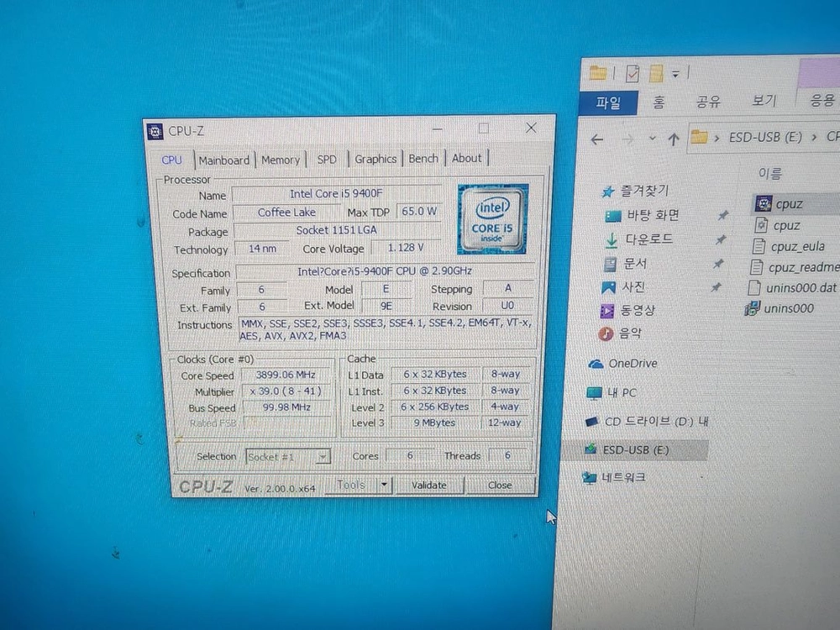Open 다운로드 in the navigation pane
Screen dimensions: 840x630
(x=638, y=239)
